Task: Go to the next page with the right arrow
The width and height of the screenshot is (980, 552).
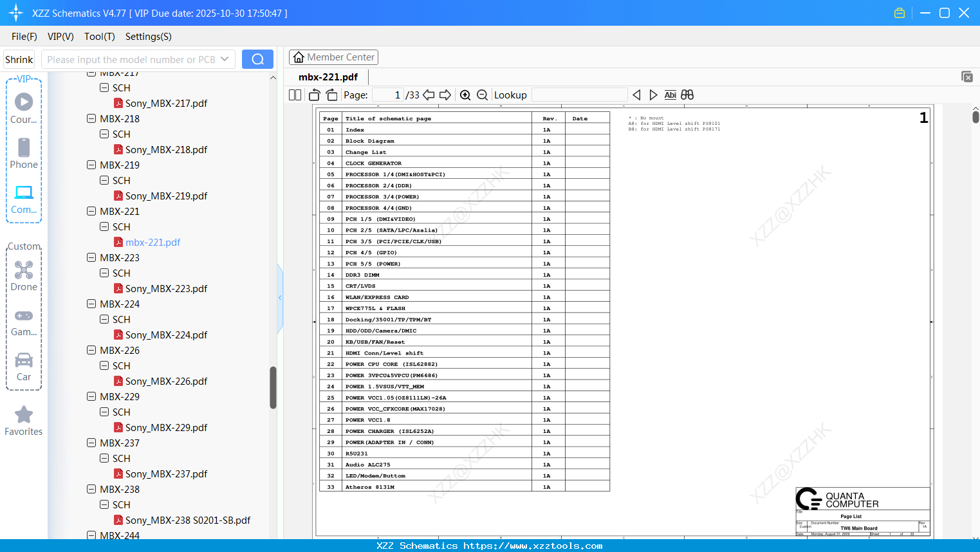Action: [445, 95]
